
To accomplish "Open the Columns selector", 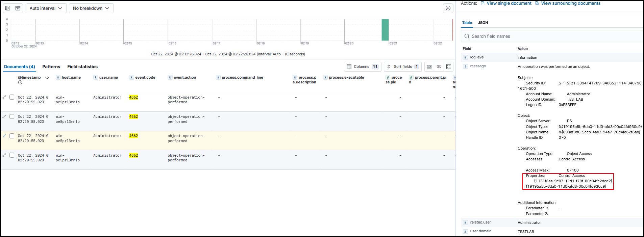I will 362,67.
